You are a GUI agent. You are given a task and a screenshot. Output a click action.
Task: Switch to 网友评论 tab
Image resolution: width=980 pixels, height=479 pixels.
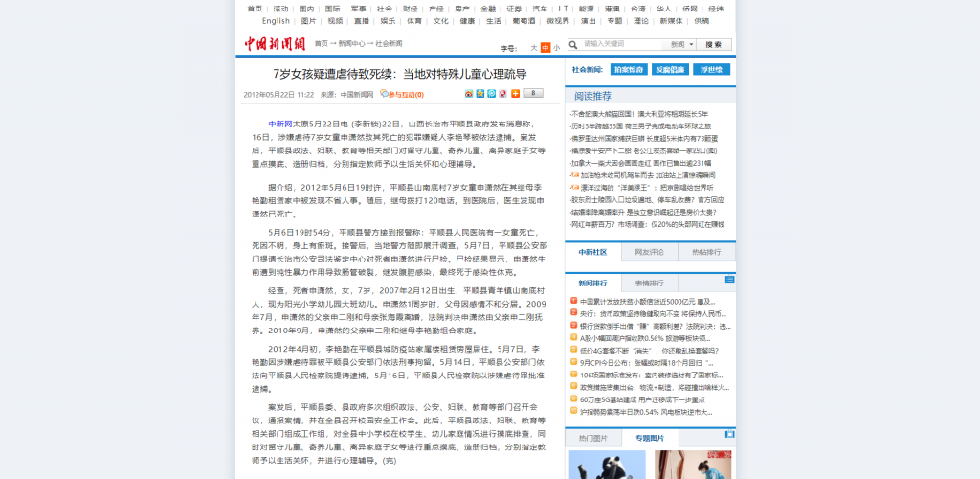coord(650,252)
